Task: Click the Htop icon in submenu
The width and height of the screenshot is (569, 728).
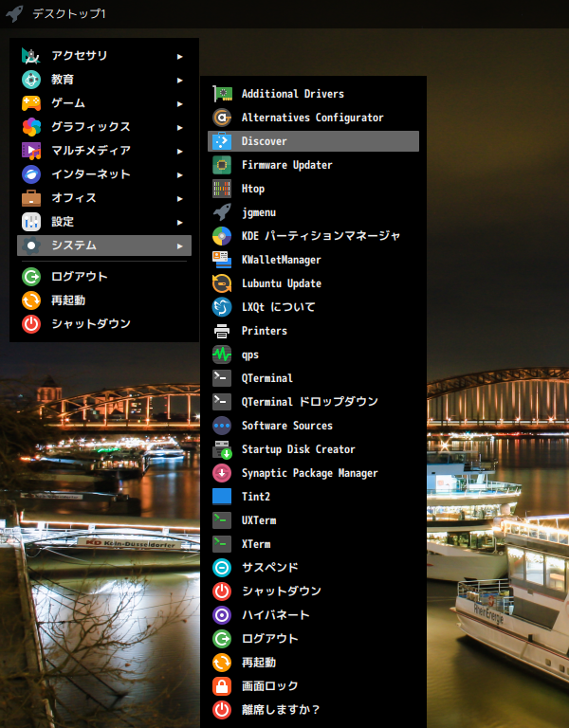Action: [x=222, y=189]
